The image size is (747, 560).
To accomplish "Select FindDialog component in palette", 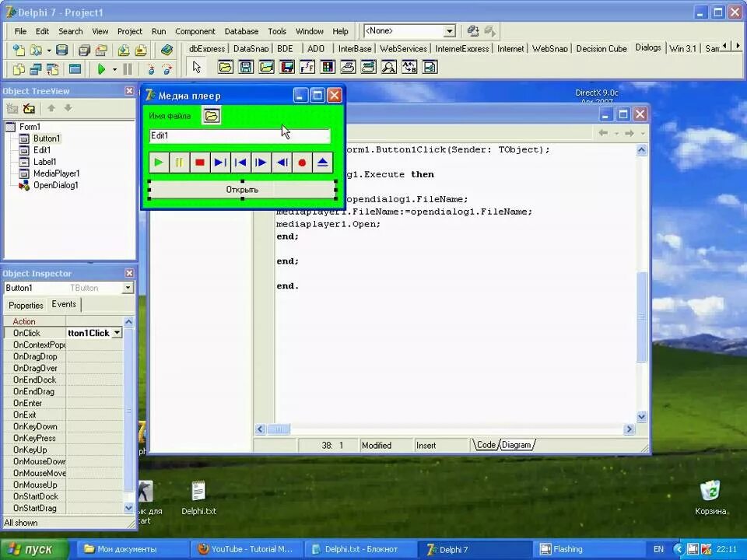I will point(389,67).
